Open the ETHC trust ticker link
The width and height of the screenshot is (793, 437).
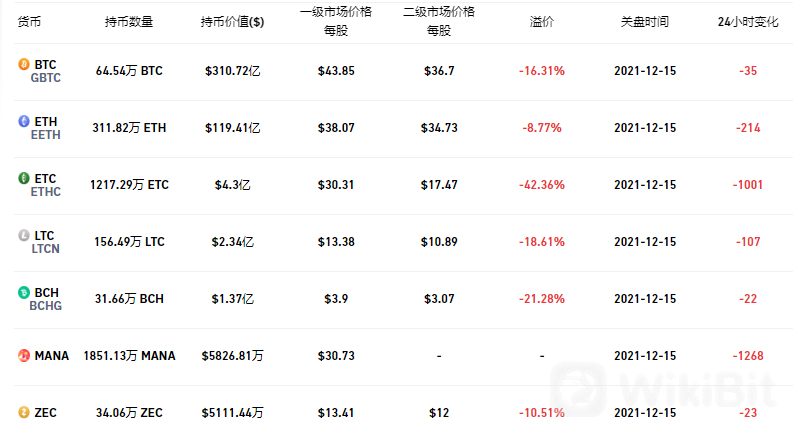(46, 192)
